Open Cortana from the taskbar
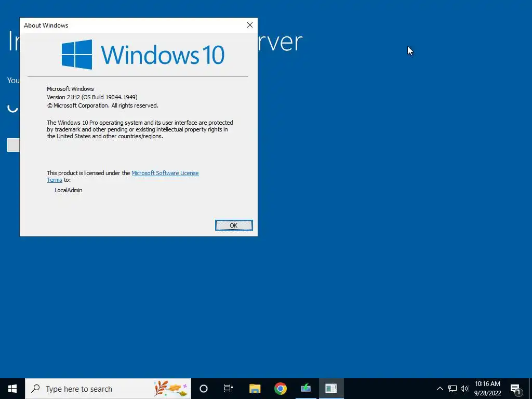The height and width of the screenshot is (399, 532). 204,389
